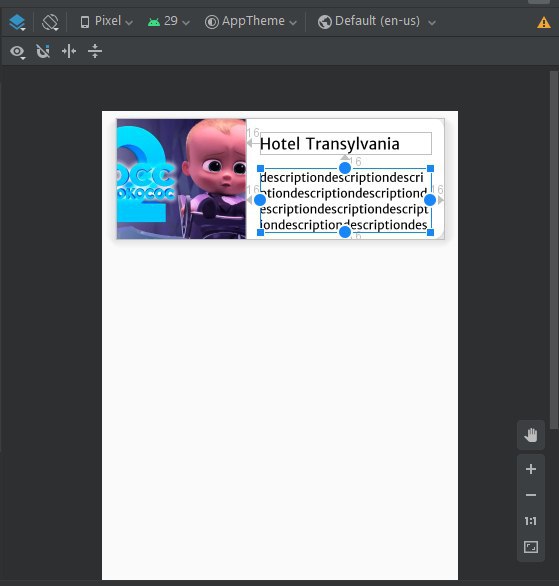Zoom out with the minus button

pos(531,495)
